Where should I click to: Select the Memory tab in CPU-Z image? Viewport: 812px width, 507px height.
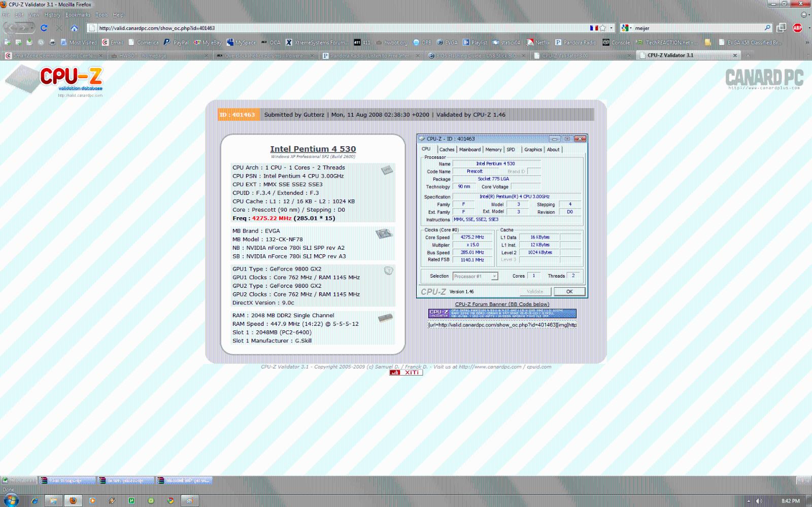(x=493, y=150)
